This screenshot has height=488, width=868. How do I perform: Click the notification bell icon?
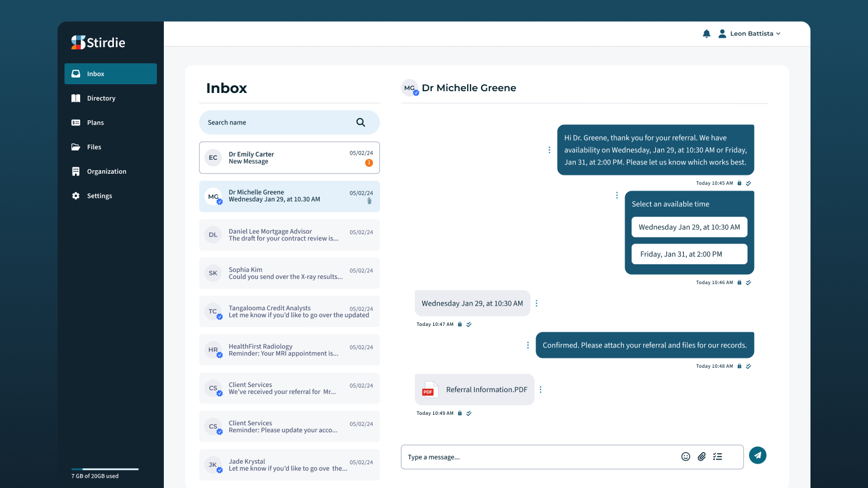click(x=706, y=34)
